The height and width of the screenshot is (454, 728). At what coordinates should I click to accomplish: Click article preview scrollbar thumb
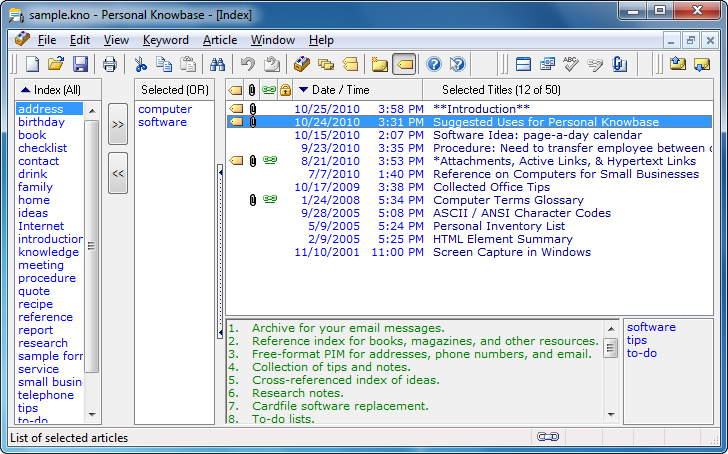point(611,348)
